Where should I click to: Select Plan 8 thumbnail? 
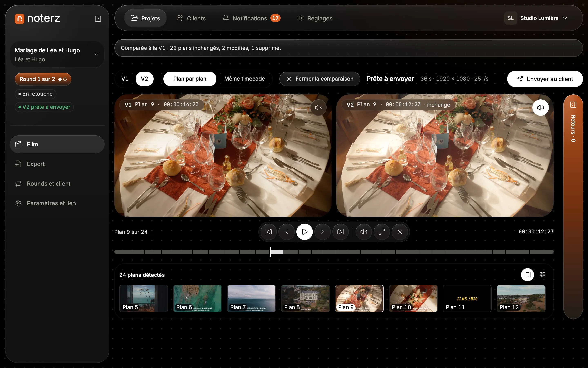tap(305, 298)
